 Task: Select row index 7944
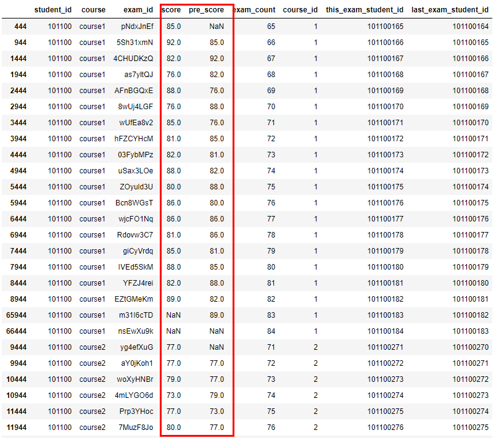coord(19,267)
